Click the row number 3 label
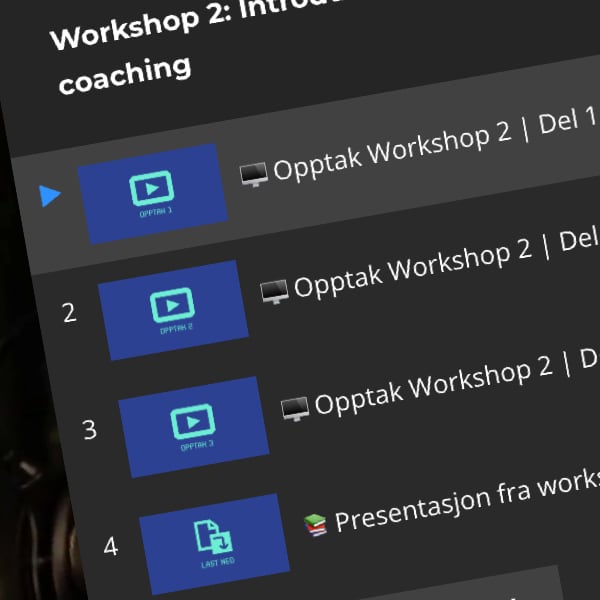Image resolution: width=600 pixels, height=600 pixels. (90, 430)
